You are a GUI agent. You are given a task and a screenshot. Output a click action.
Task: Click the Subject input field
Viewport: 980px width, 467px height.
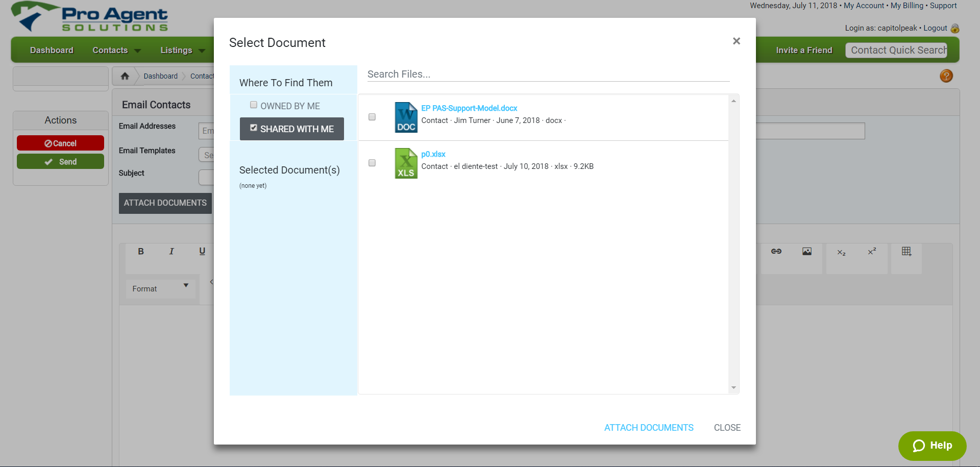tap(206, 177)
